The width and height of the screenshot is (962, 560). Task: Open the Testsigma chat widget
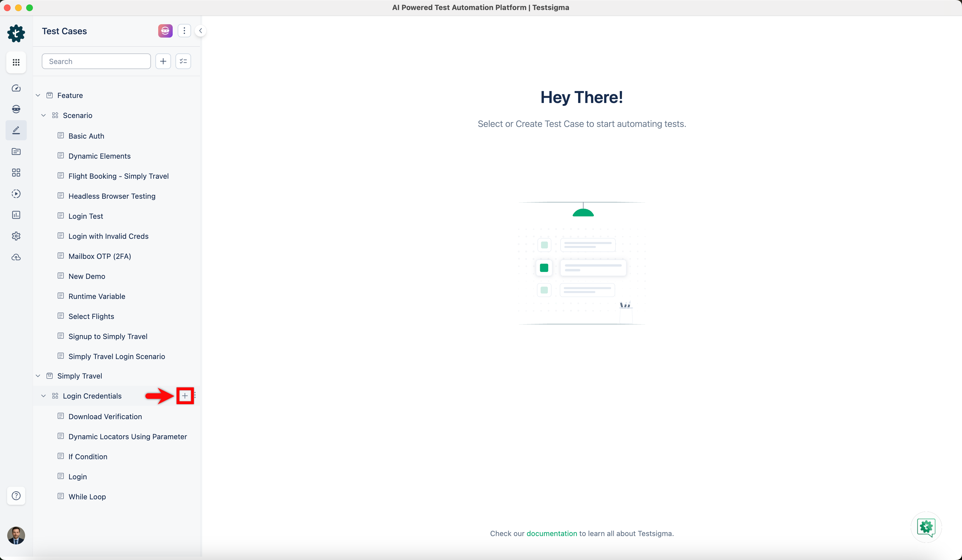point(926,528)
